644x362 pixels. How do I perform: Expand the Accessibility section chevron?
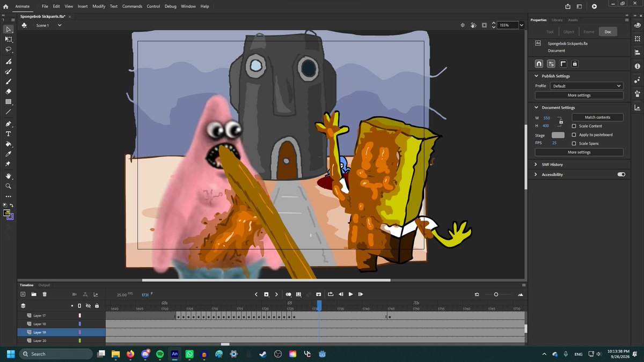click(536, 174)
